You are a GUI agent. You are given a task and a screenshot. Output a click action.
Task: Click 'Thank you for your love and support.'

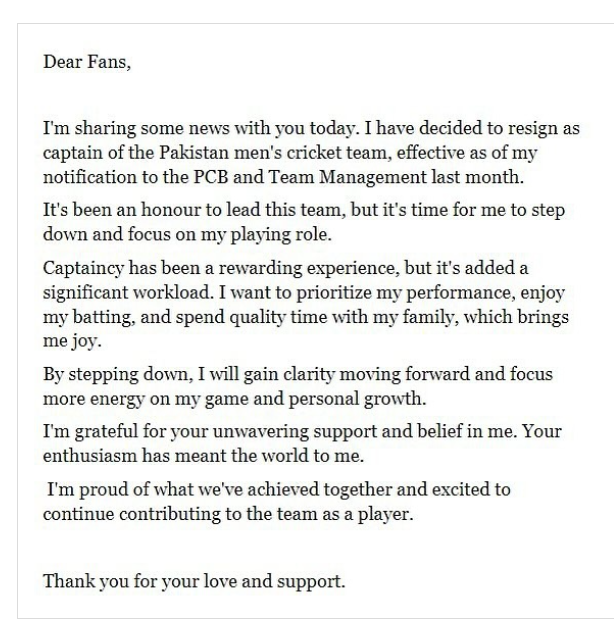pyautogui.click(x=194, y=581)
